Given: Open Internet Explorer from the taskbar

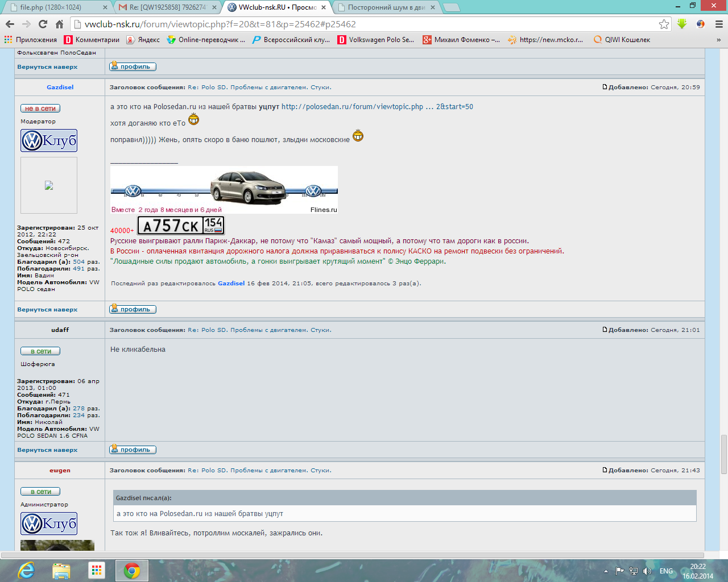Looking at the screenshot, I should [26, 570].
